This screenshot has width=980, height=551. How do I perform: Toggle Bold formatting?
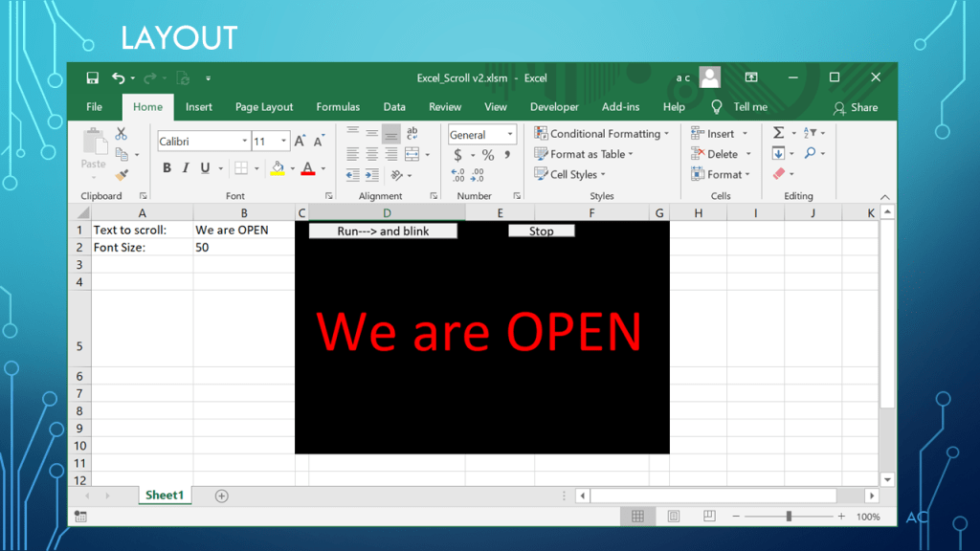pyautogui.click(x=167, y=166)
